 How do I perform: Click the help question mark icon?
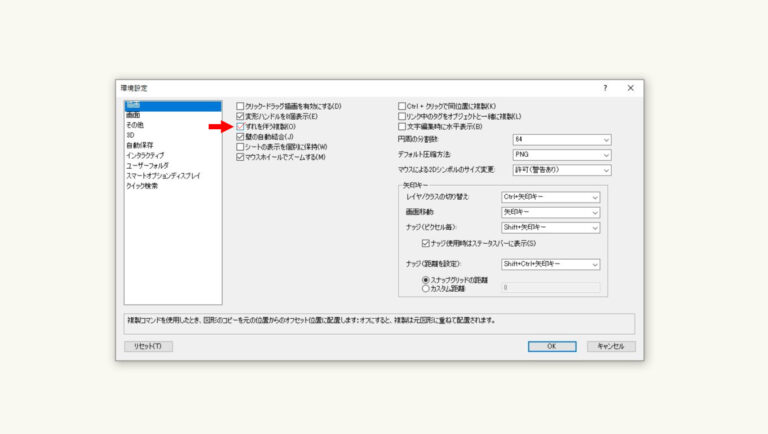[x=604, y=88]
